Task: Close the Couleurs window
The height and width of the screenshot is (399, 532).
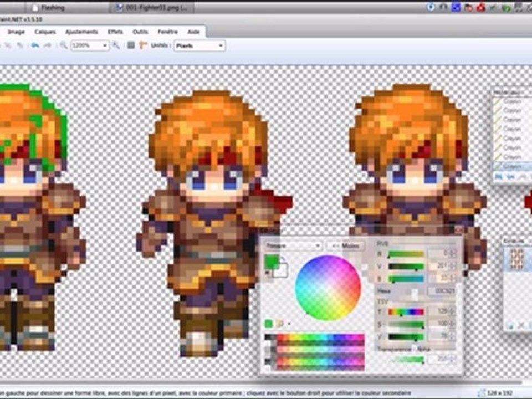Action: (458, 230)
